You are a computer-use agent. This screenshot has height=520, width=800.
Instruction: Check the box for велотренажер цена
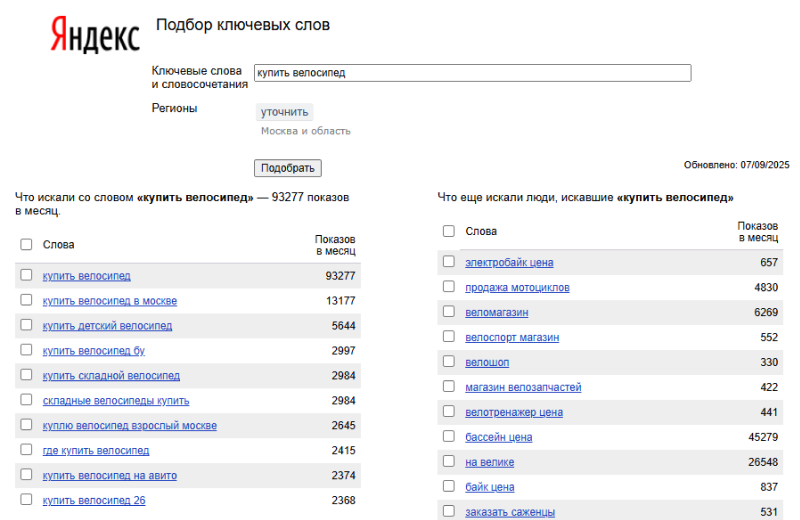tap(448, 411)
